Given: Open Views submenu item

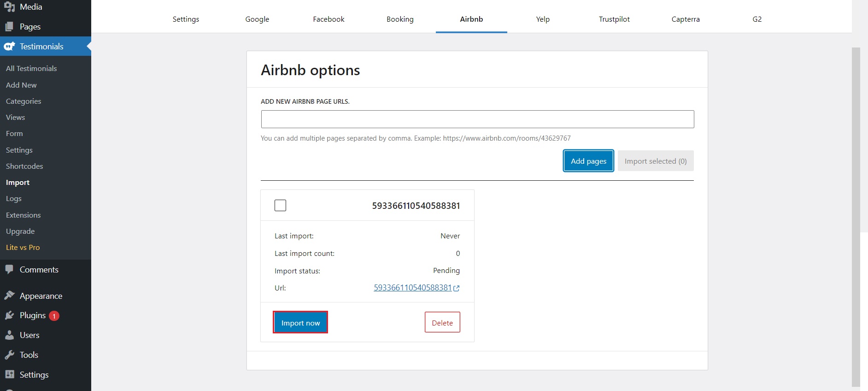Looking at the screenshot, I should pos(15,117).
